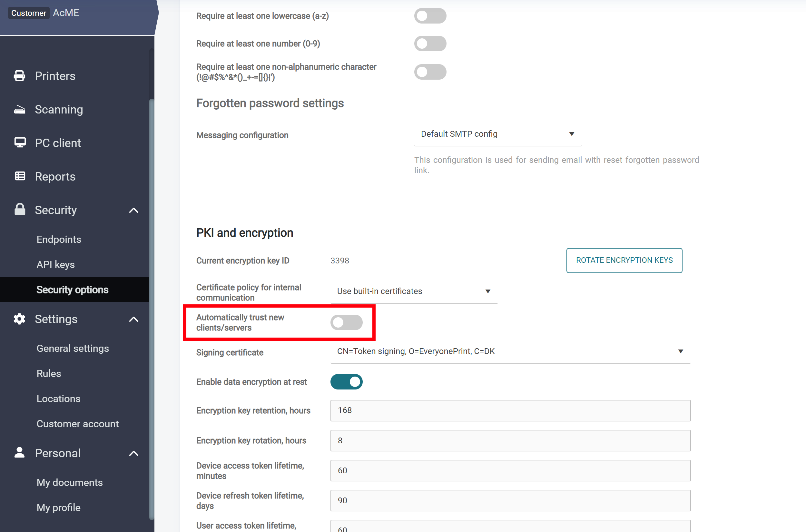806x532 pixels.
Task: Toggle require at least one lowercase
Action: [430, 16]
